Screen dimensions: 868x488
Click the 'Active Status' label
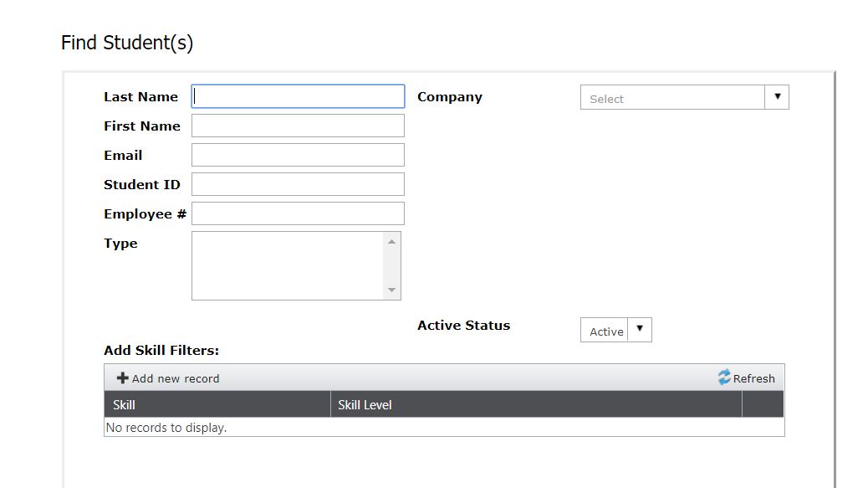(464, 325)
